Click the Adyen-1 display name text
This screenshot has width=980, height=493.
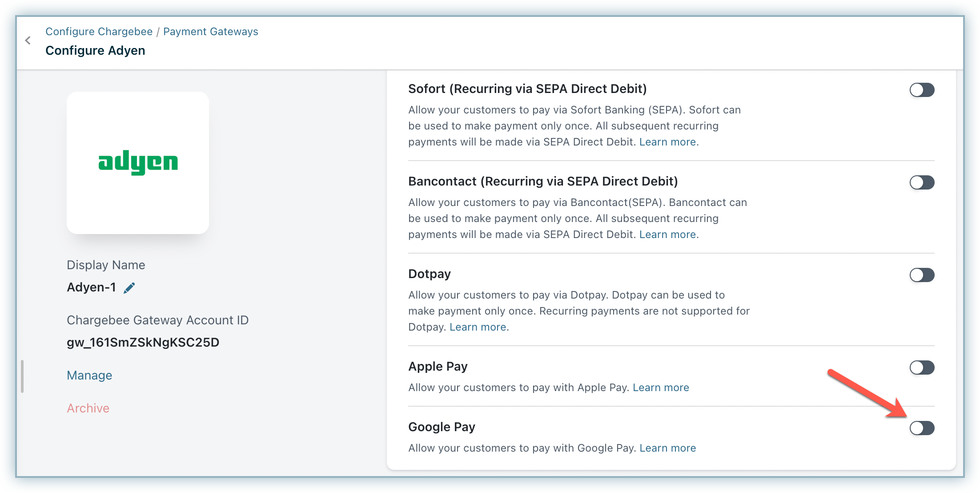tap(91, 287)
